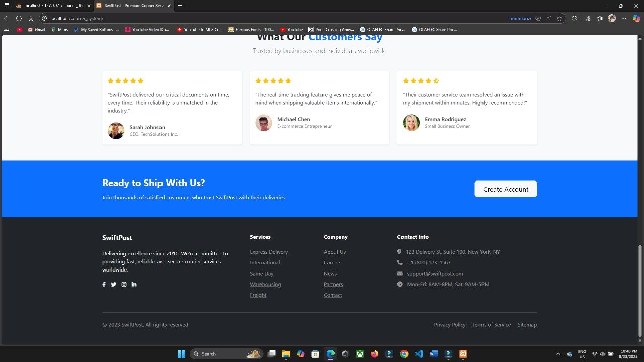Bookmark page with the star icon
Screen dimensions: 644x362
click(559, 18)
